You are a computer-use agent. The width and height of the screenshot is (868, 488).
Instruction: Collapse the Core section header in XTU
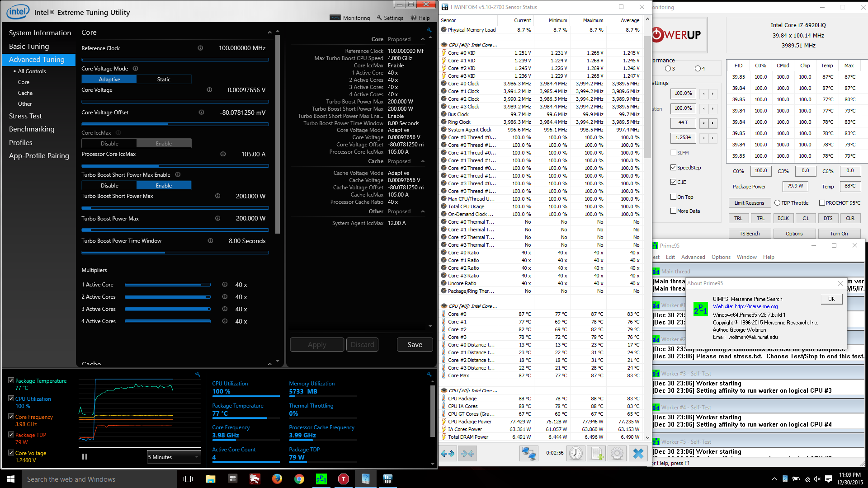[269, 33]
